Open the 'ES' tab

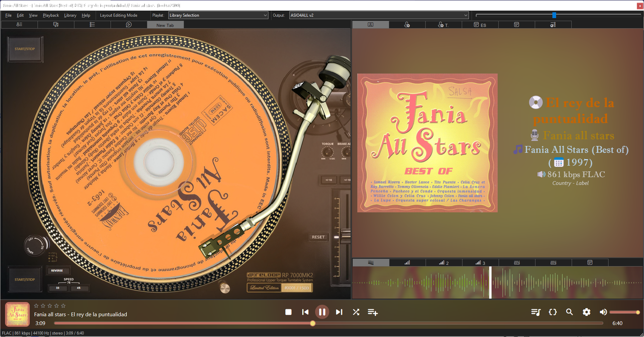point(480,24)
